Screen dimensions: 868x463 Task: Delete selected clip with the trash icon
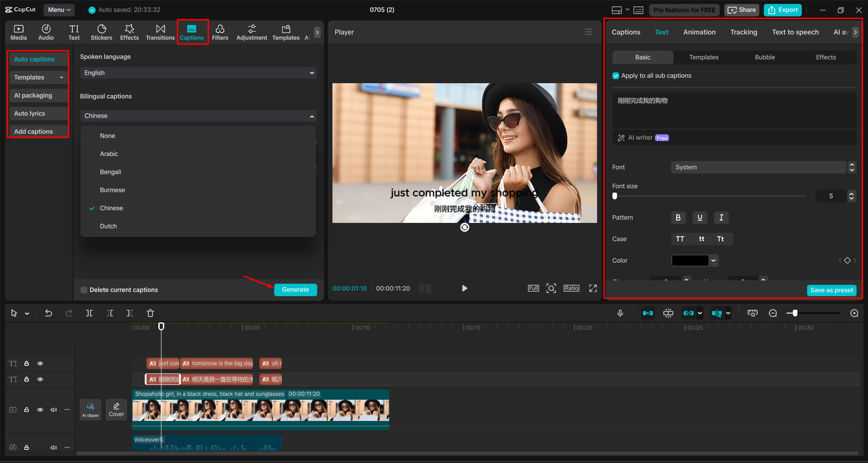pyautogui.click(x=150, y=312)
